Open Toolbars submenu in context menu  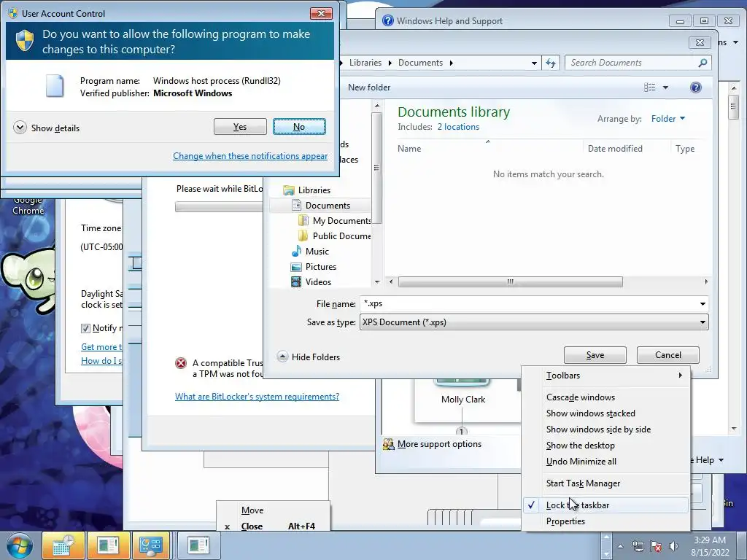coord(606,376)
